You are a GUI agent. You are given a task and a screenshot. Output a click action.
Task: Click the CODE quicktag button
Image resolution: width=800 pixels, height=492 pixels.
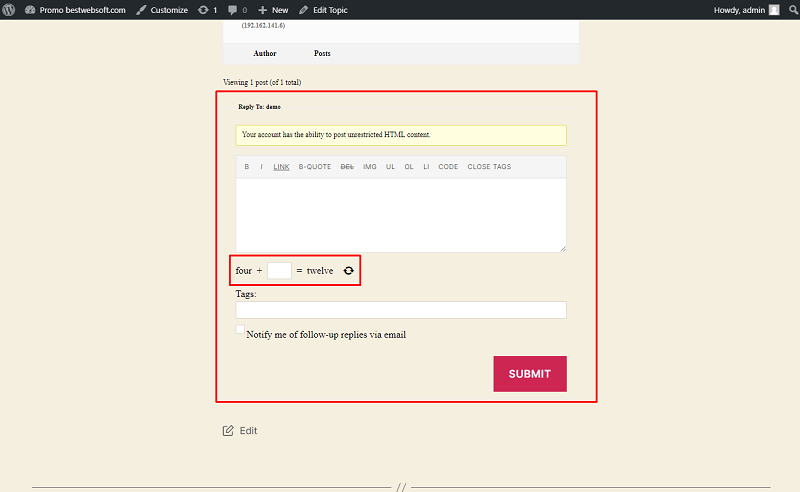[x=448, y=167]
